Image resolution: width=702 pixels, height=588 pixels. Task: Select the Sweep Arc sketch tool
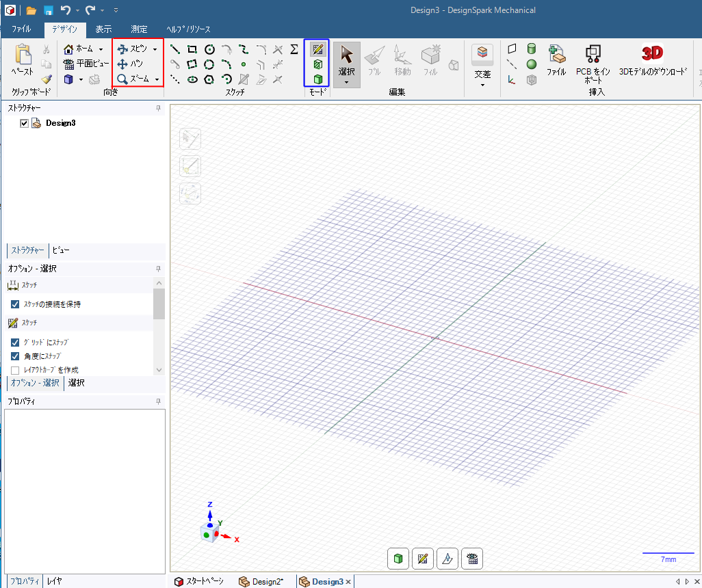(226, 79)
